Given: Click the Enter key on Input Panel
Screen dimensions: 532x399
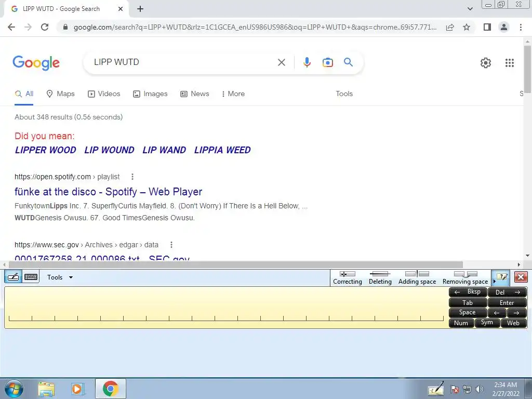Looking at the screenshot, I should tap(507, 303).
